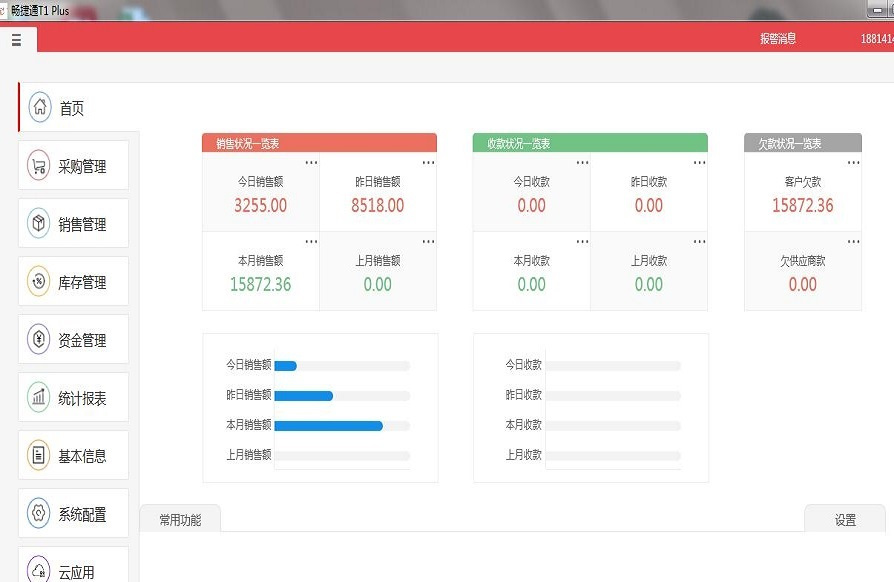Image resolution: width=894 pixels, height=582 pixels.
Task: Expand the options dots on 今日销售额 card
Action: point(311,163)
